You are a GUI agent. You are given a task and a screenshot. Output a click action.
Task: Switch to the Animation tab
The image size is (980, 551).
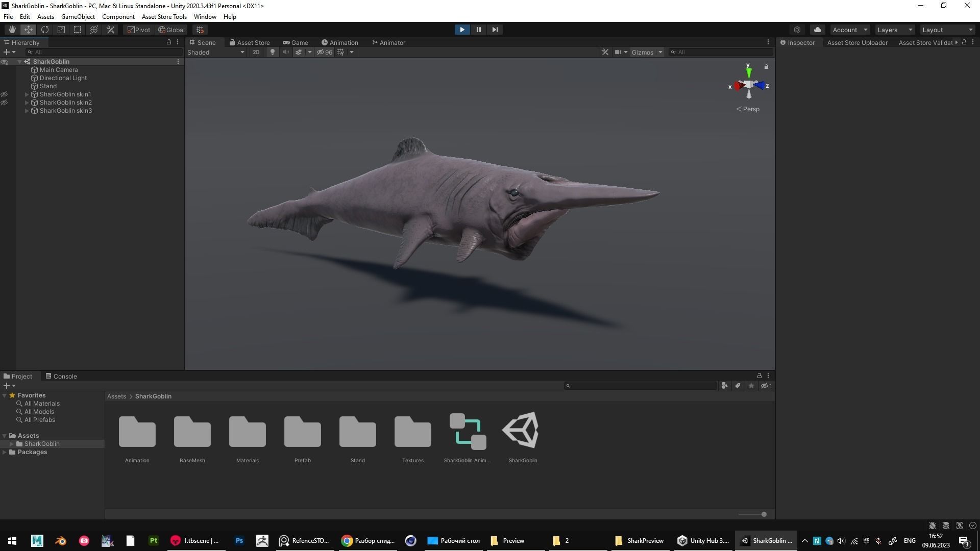click(x=340, y=42)
